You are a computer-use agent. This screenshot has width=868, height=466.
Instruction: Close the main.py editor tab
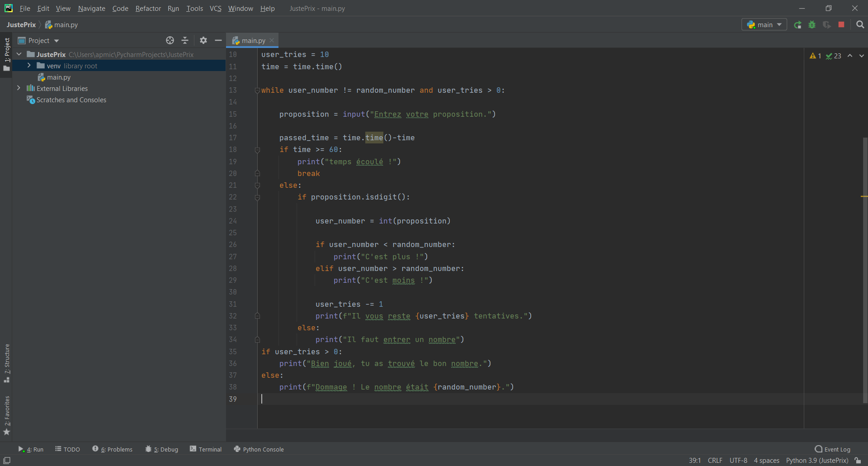point(272,40)
